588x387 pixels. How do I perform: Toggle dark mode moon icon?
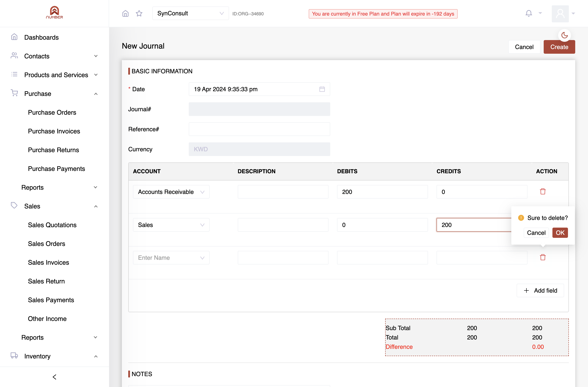point(564,35)
